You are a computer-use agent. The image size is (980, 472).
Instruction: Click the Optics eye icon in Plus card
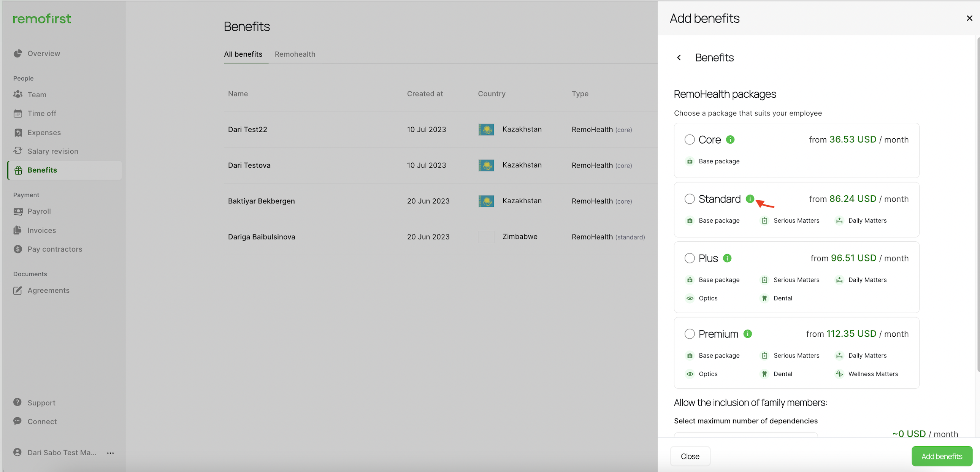[690, 298]
